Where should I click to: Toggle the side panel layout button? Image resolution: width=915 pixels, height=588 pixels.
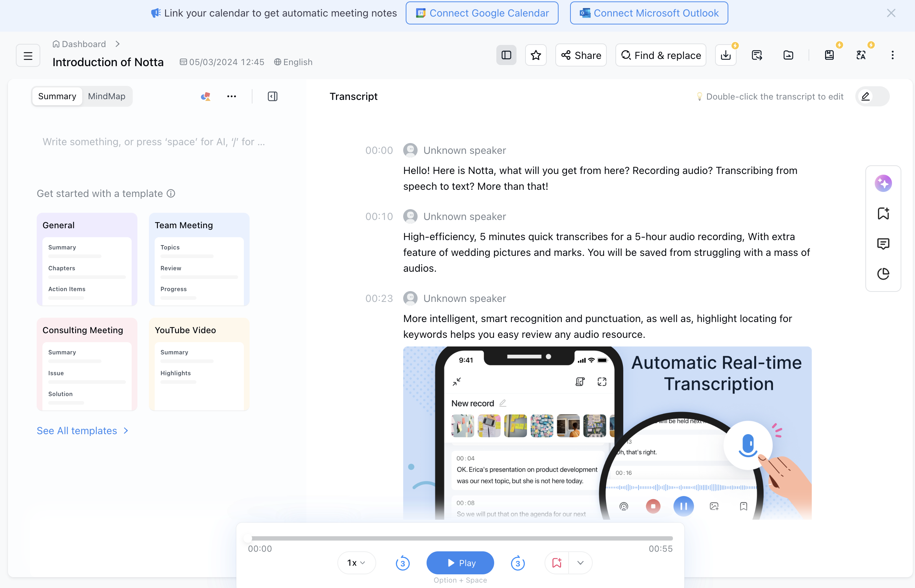[x=506, y=55]
